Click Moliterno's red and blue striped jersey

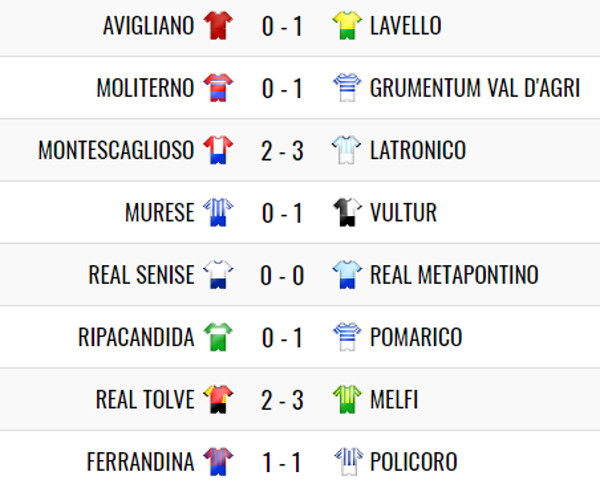click(x=218, y=88)
